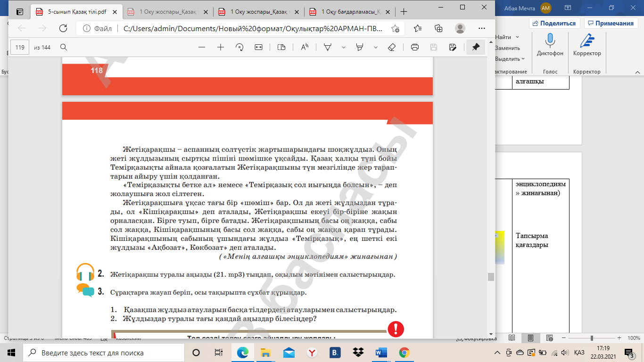Click the PDF page number field
The image size is (644, 362).
click(20, 47)
